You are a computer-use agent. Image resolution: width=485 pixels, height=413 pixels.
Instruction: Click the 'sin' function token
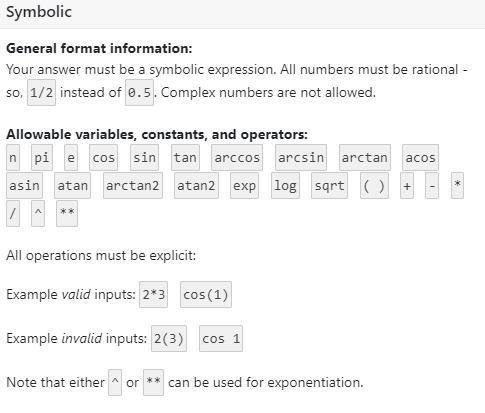pyautogui.click(x=144, y=157)
